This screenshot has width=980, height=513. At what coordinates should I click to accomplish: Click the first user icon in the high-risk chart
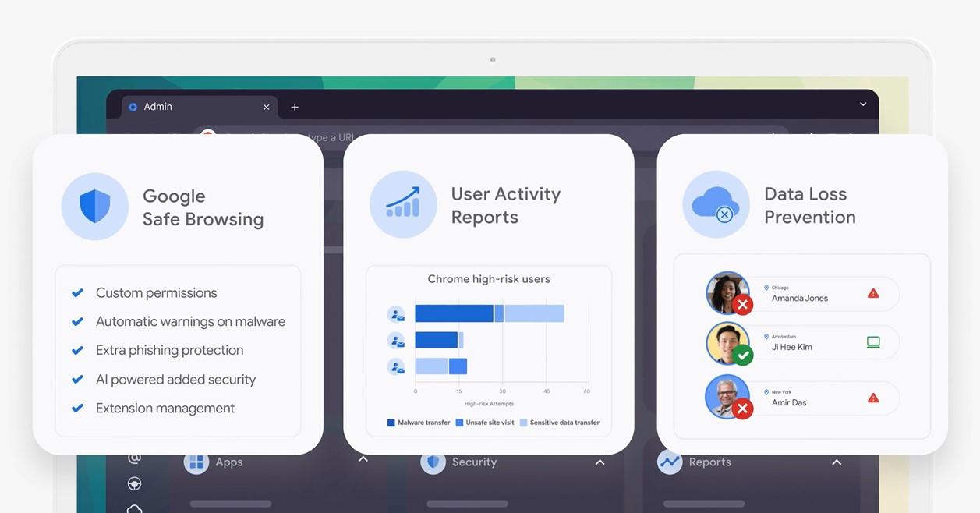point(396,314)
